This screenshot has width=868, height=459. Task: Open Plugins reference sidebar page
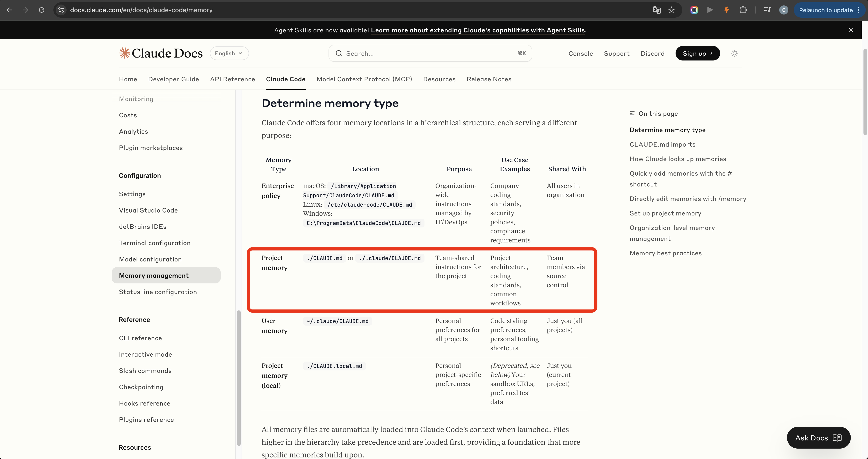pyautogui.click(x=146, y=420)
